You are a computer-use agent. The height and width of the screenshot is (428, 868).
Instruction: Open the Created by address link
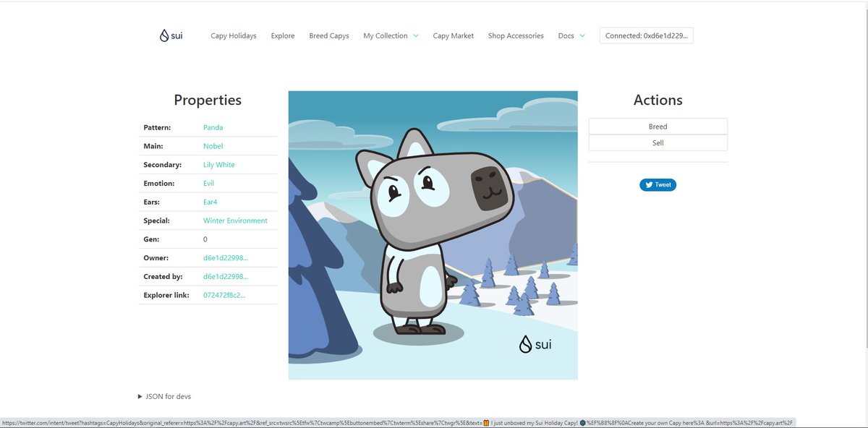[x=226, y=277]
